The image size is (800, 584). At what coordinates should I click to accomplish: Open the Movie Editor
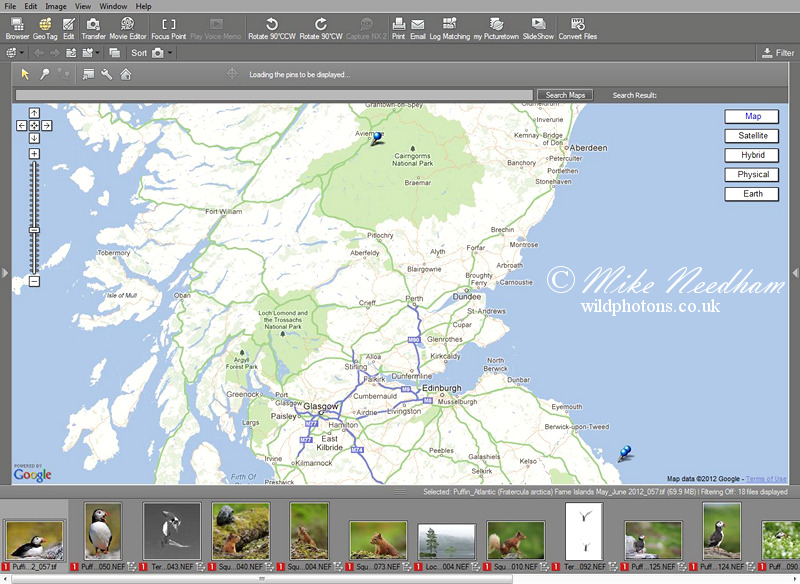coord(128,29)
